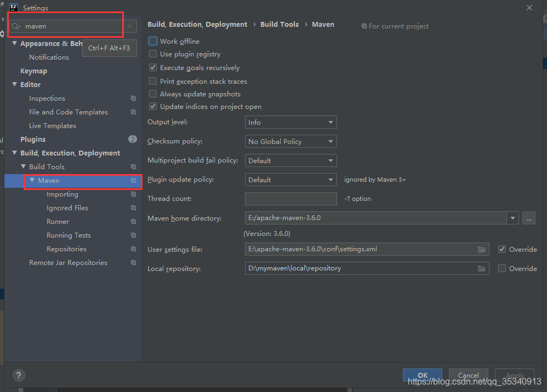Collapse the Build Tools tree node
The width and height of the screenshot is (547, 392).
tap(24, 166)
